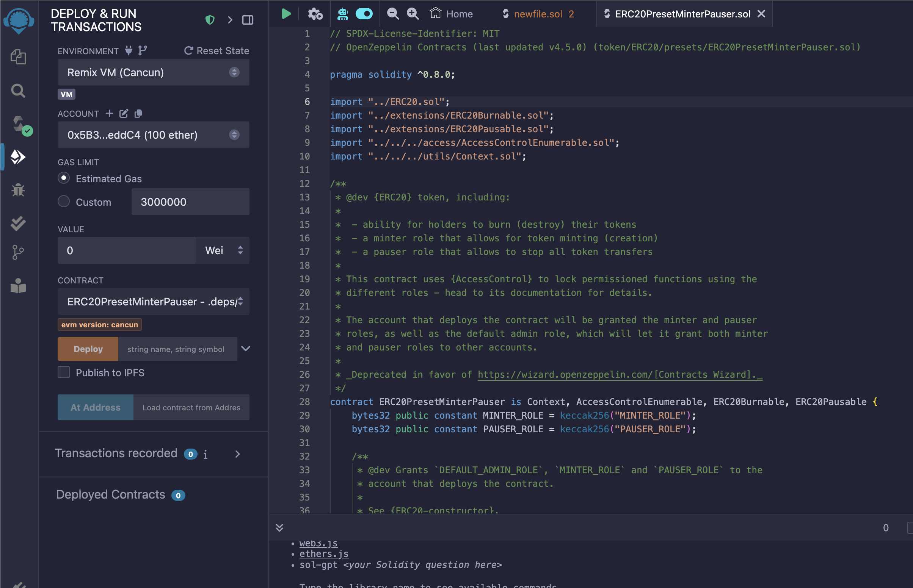The height and width of the screenshot is (588, 913).
Task: Expand the Deploy constructor parameters chevron
Action: click(246, 349)
